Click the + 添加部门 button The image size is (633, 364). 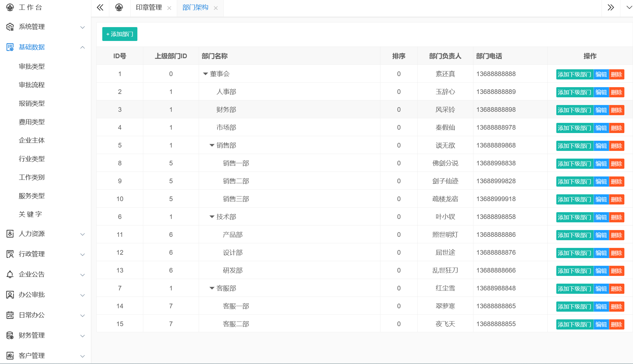[120, 34]
